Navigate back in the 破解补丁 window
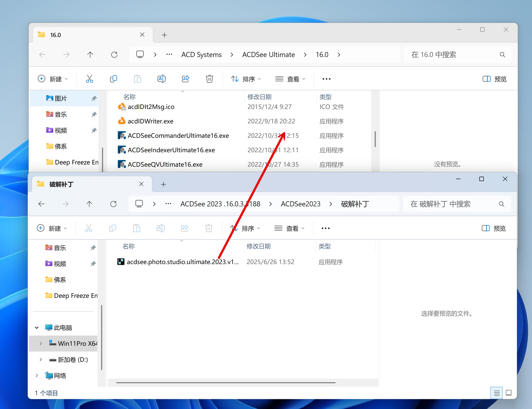The image size is (532, 409). [x=42, y=204]
